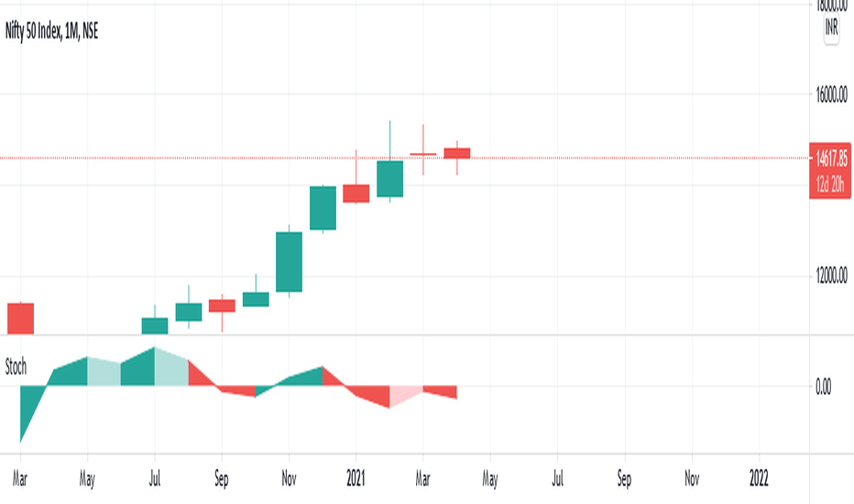The image size is (854, 504).
Task: Select the red March 2020 candle at left edge
Action: point(21,318)
